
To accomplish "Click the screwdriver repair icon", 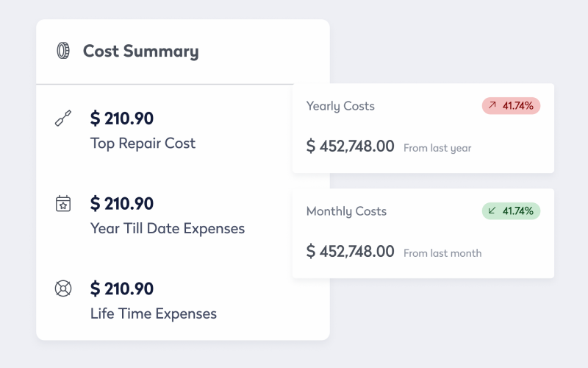I will coord(63,118).
